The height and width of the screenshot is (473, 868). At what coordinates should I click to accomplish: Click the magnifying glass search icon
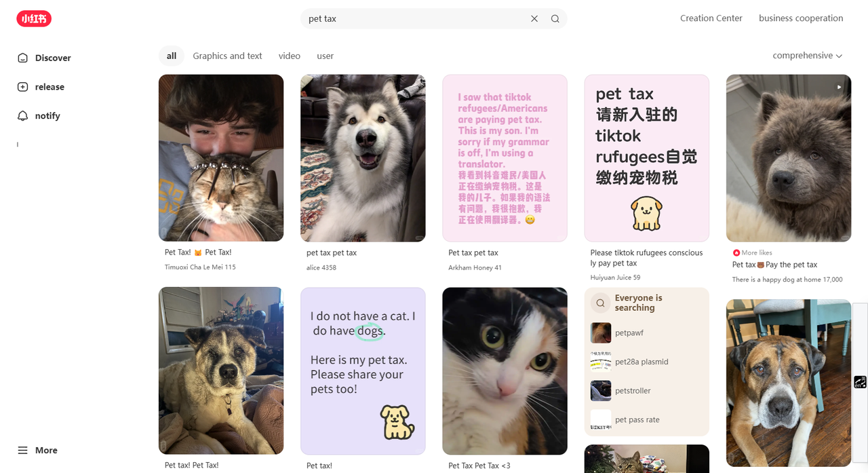[555, 19]
